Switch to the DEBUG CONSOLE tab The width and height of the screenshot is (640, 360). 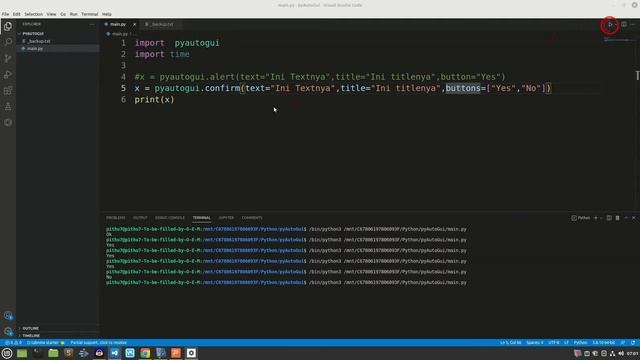point(170,218)
